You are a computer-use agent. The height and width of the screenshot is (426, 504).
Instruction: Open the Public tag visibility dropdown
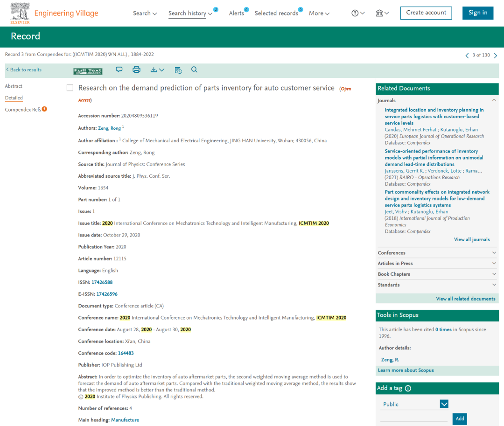(444, 404)
